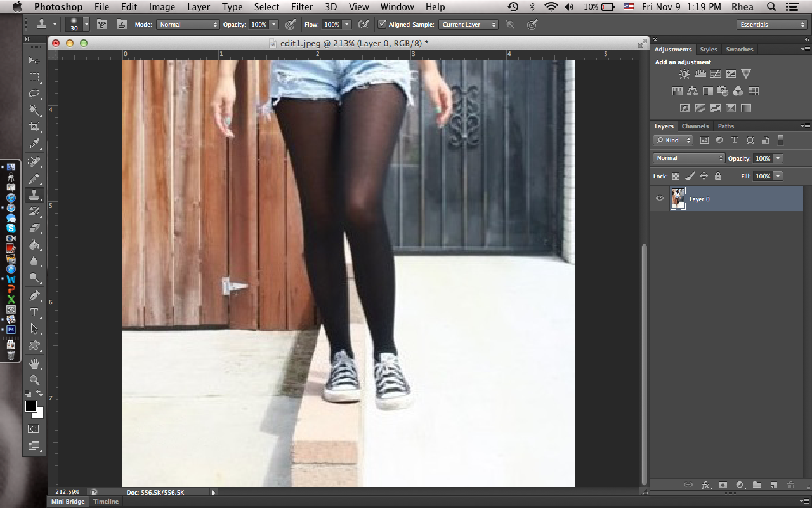Toggle Lock all padlock icon
The height and width of the screenshot is (508, 812).
click(718, 176)
